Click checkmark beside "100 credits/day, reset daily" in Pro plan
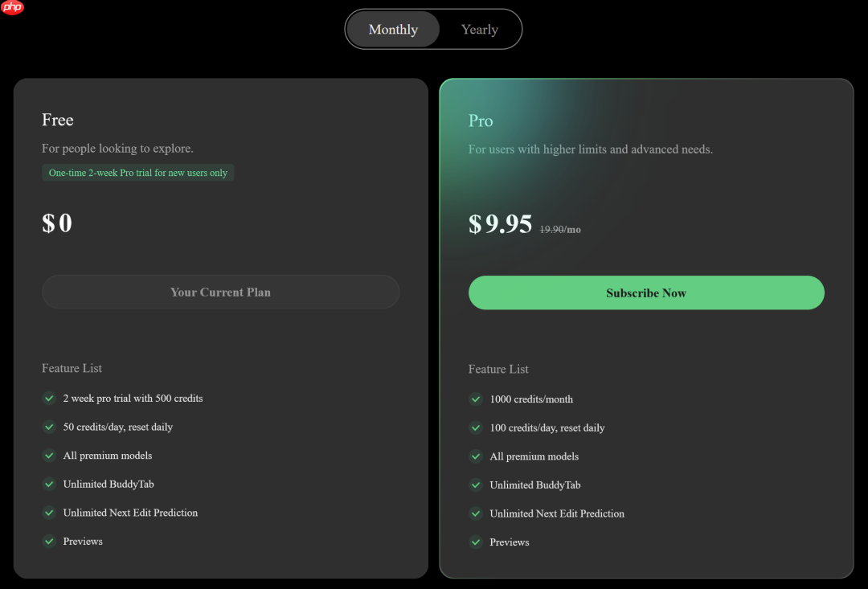 476,427
